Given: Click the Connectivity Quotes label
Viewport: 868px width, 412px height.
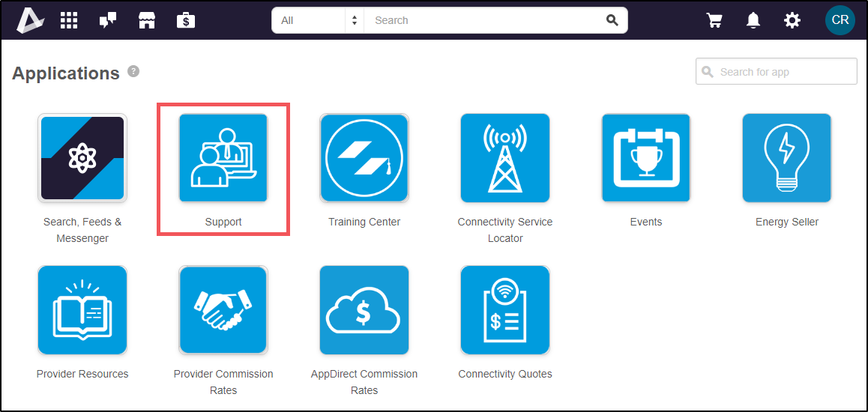Looking at the screenshot, I should click(x=505, y=375).
